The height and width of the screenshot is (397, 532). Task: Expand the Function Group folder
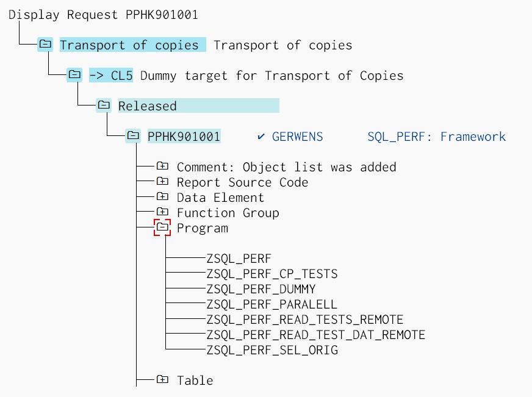click(x=162, y=212)
